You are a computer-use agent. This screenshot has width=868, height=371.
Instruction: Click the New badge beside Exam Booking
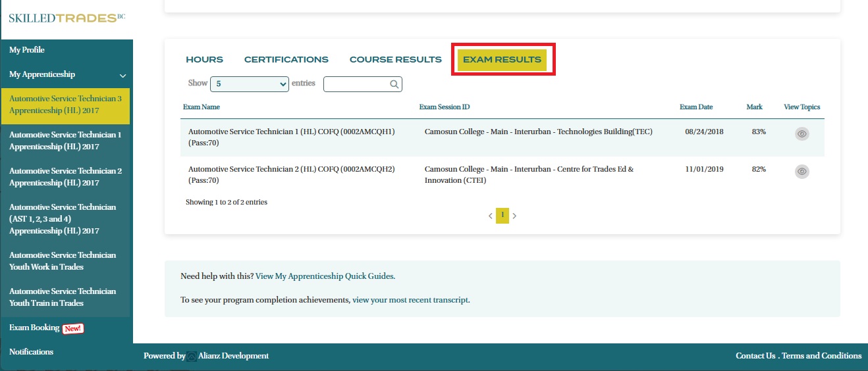tap(73, 328)
